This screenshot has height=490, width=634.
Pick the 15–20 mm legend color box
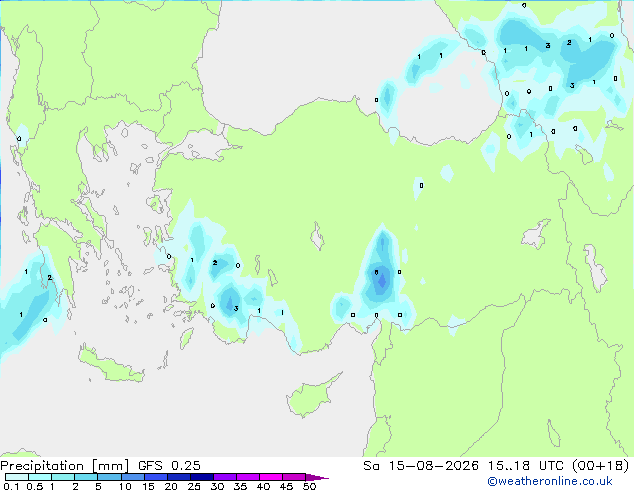coord(155,477)
